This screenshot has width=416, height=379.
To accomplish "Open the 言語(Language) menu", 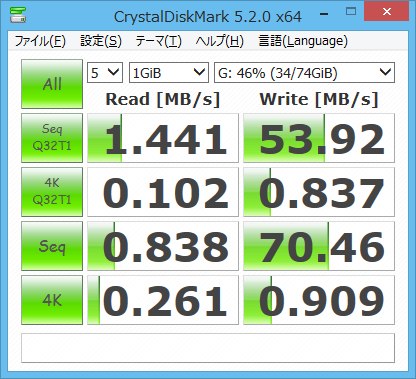I will (303, 41).
